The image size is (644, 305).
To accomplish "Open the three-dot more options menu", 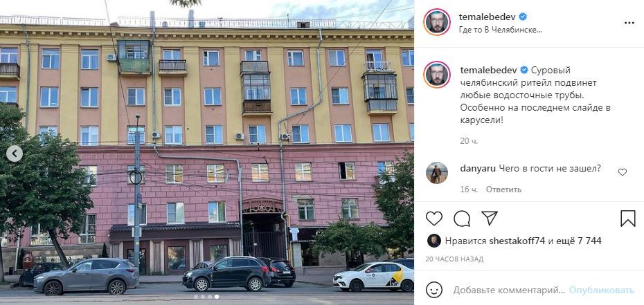I will 629,23.
